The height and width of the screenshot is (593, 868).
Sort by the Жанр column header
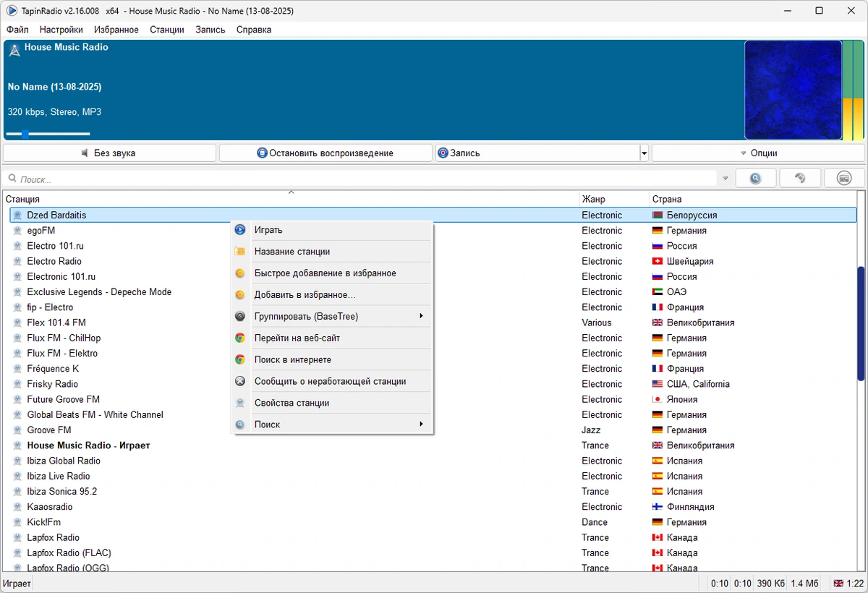tap(614, 199)
